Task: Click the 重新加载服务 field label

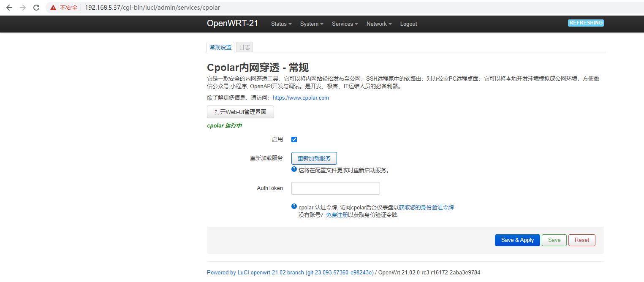Action: tap(266, 158)
